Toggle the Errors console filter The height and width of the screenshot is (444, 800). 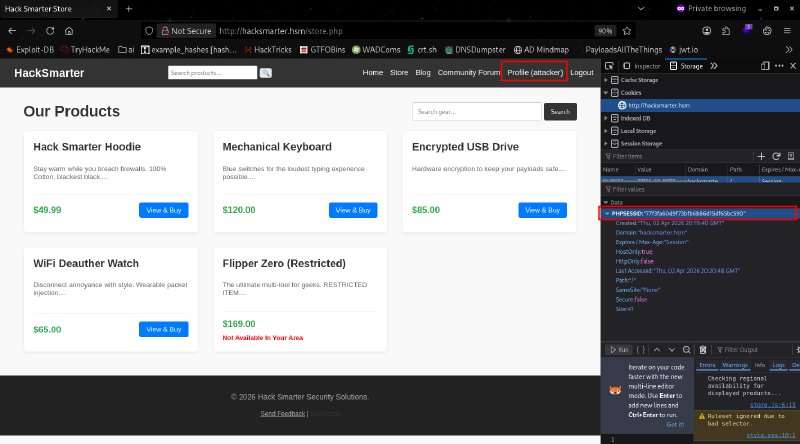tap(707, 365)
